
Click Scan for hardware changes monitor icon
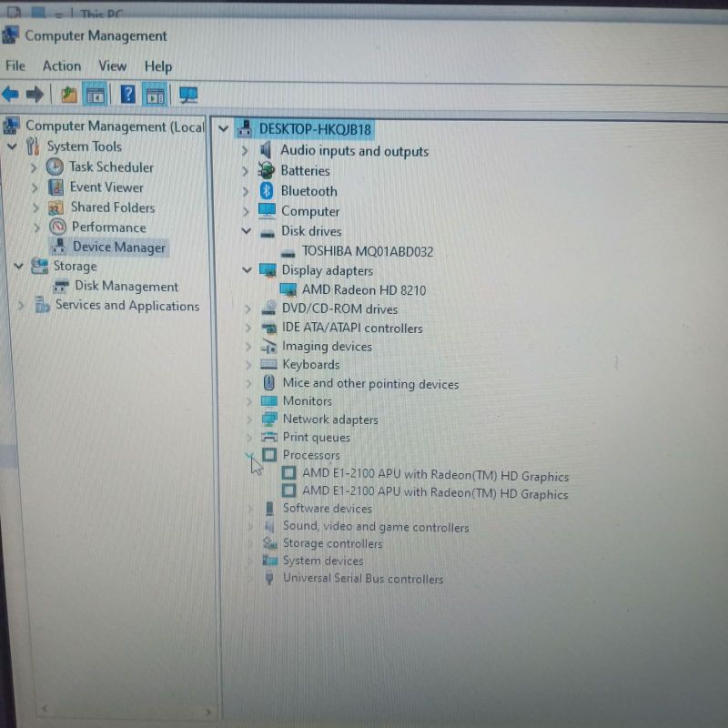pos(188,96)
